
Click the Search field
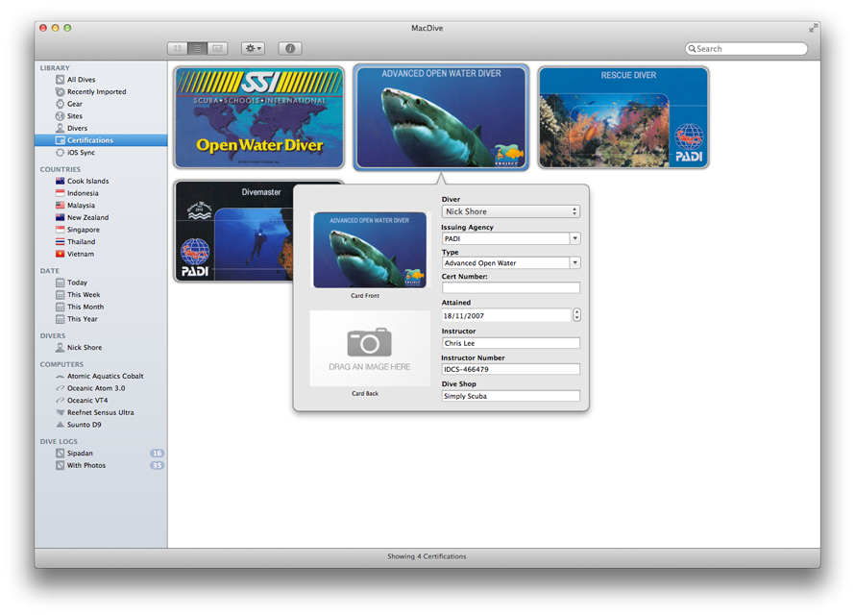745,49
